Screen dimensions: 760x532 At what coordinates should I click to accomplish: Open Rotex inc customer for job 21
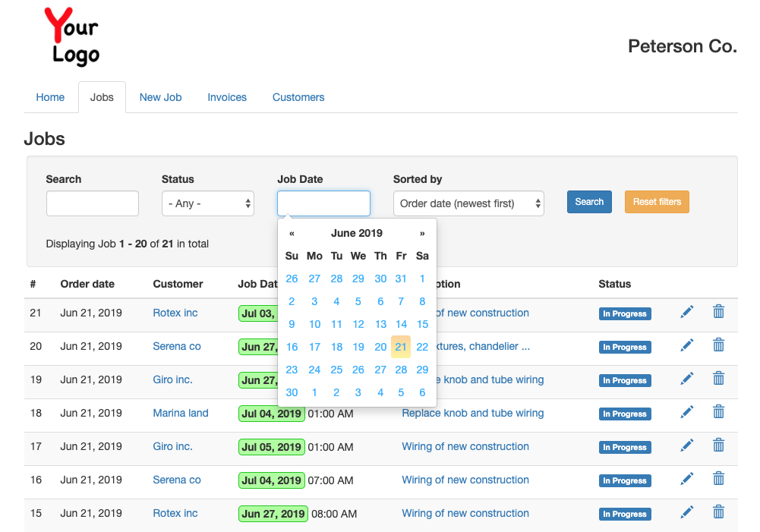(175, 313)
